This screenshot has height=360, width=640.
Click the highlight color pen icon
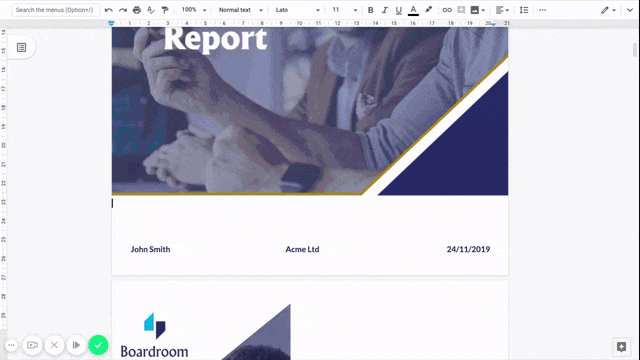(428, 9)
